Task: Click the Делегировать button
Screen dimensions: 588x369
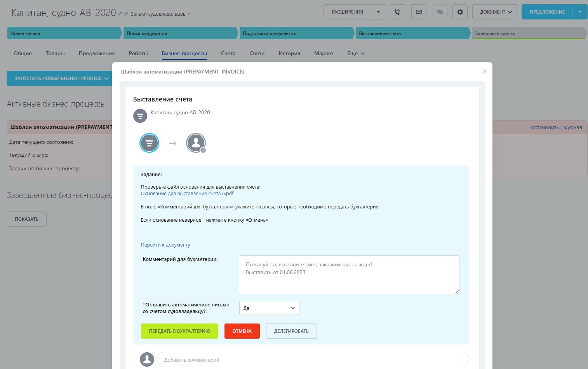Action: (x=291, y=331)
